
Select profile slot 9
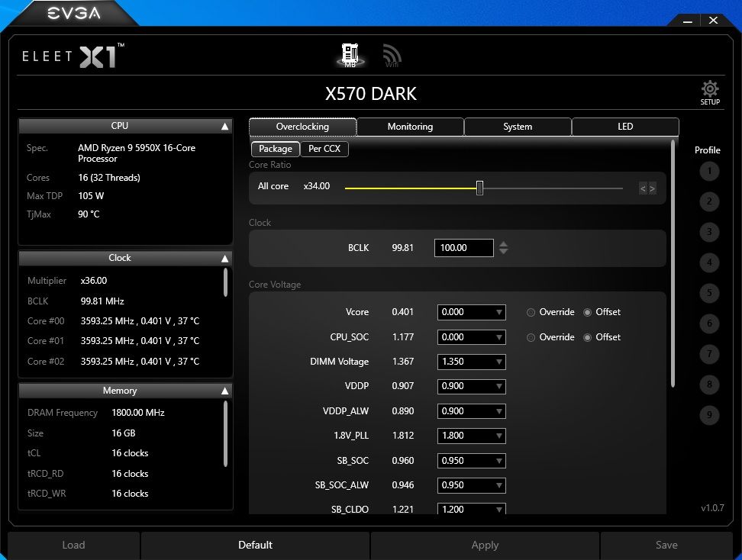(709, 415)
